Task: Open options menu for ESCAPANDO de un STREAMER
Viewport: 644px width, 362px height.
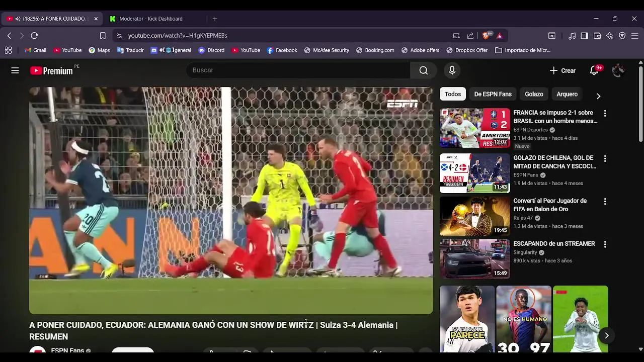Action: point(605,244)
